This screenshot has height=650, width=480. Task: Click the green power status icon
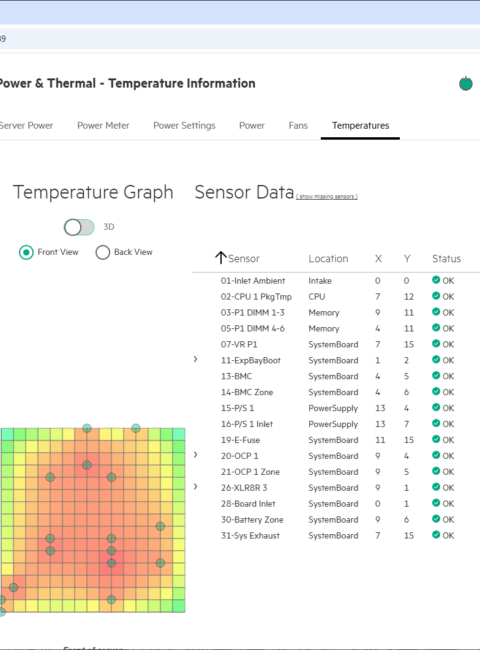(465, 83)
